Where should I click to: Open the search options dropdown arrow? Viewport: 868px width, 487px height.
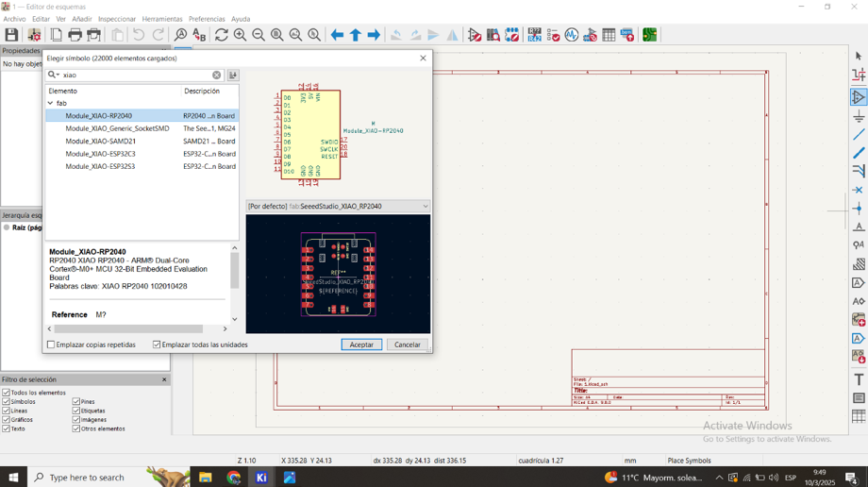pos(54,75)
